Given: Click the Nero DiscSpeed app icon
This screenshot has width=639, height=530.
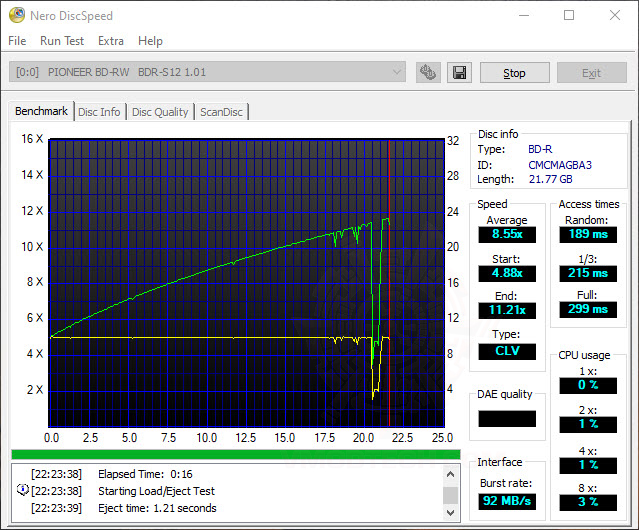Looking at the screenshot, I should (17, 15).
